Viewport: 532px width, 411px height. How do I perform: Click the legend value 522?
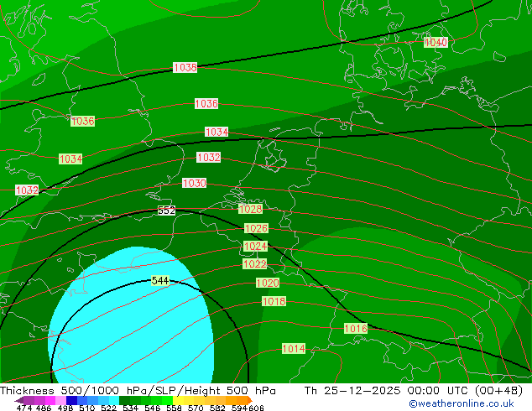click(107, 408)
